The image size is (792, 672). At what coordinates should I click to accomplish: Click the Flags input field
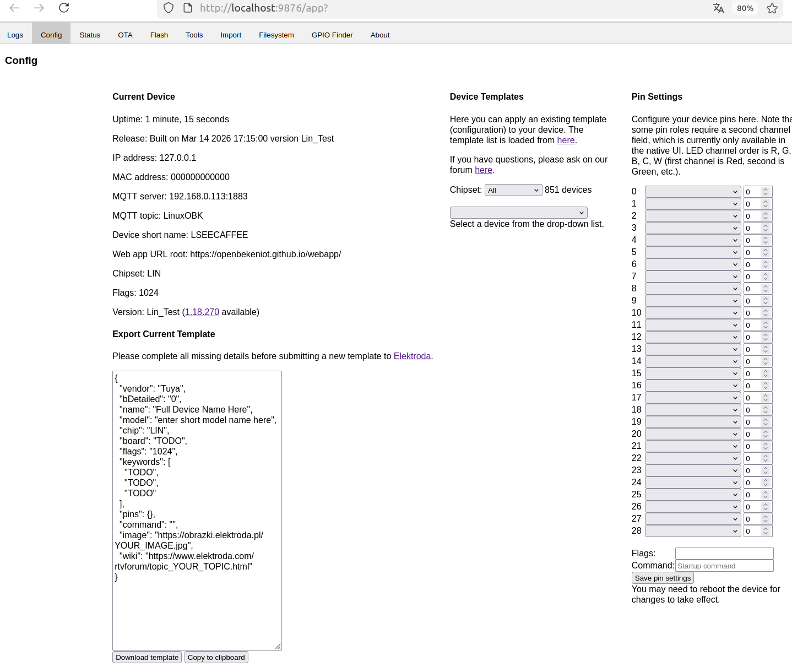point(724,554)
